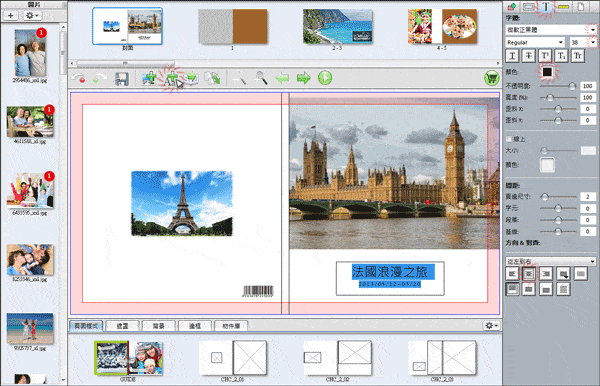
Task: Click the undo arrow with red dot
Action: tap(78, 78)
